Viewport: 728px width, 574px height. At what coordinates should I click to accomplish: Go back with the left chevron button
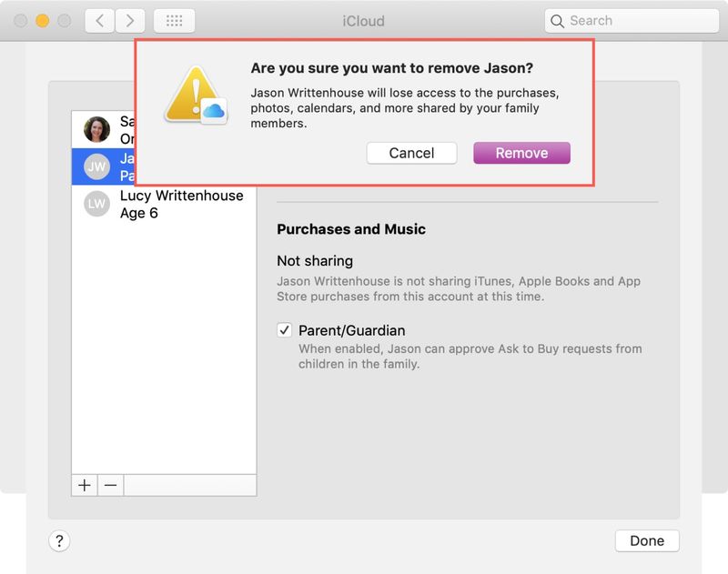(99, 21)
